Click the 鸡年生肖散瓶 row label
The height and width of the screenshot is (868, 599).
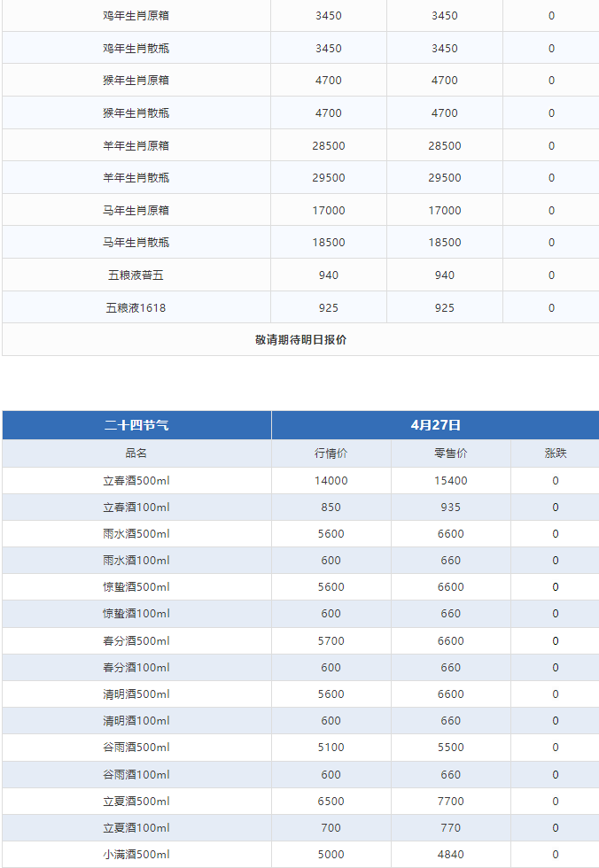point(136,48)
